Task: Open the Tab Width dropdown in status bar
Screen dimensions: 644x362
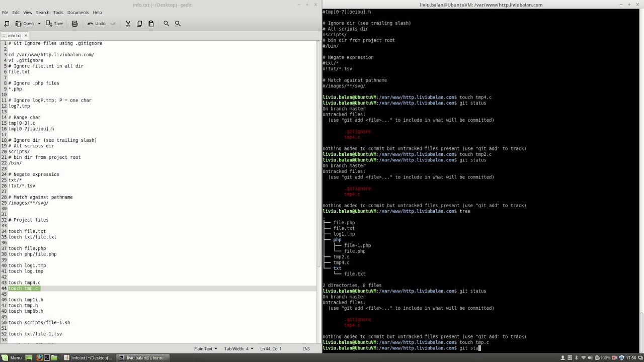Action: 238,348
